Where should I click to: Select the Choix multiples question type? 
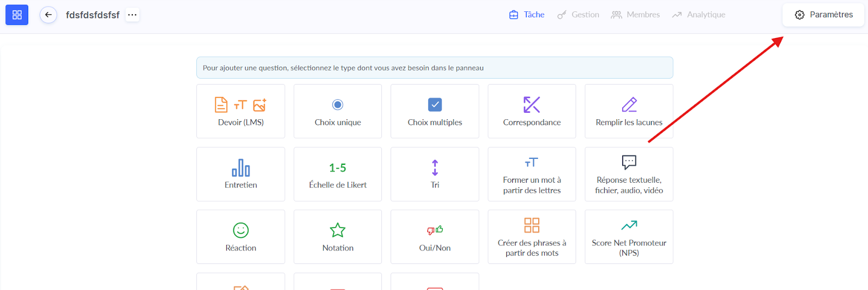[435, 111]
